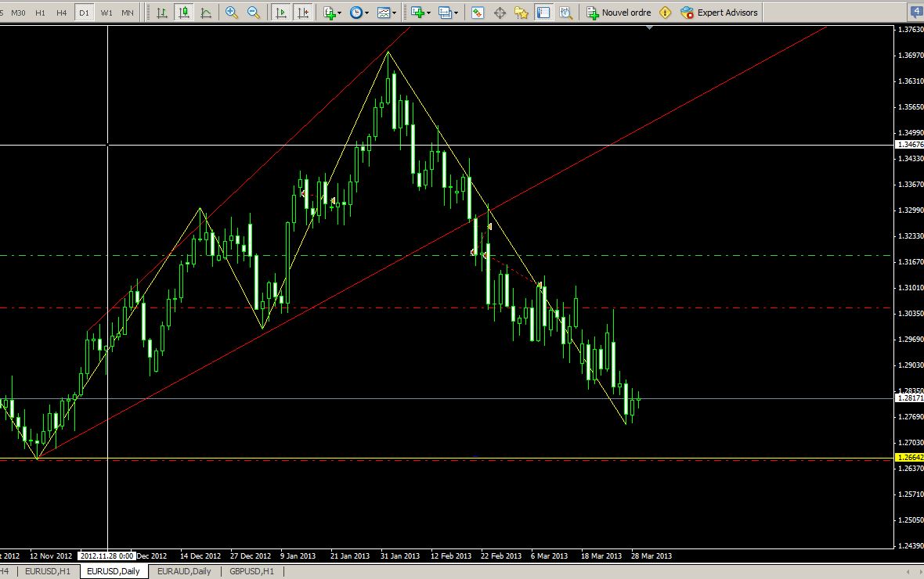The image size is (924, 579).
Task: Open the Market Watch icon
Action: (x=478, y=13)
